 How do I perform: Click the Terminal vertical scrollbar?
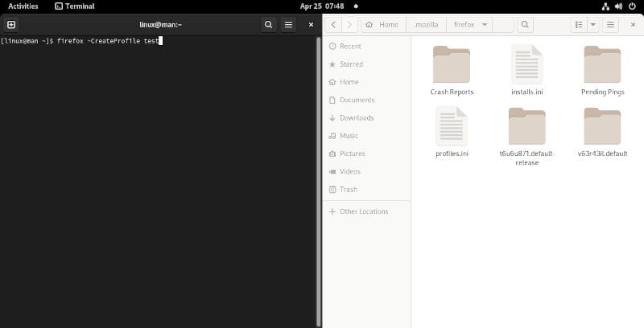click(x=319, y=182)
